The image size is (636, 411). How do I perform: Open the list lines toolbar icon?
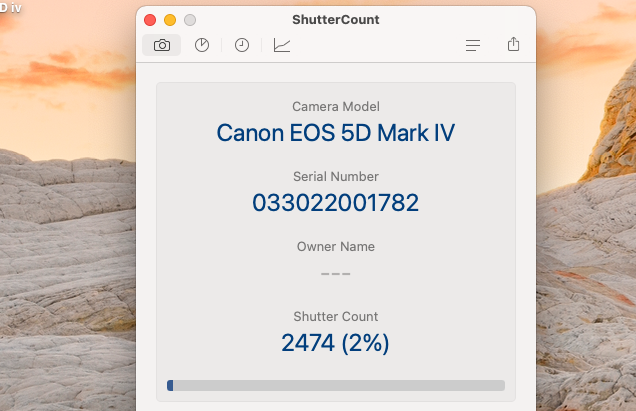pyautogui.click(x=474, y=45)
